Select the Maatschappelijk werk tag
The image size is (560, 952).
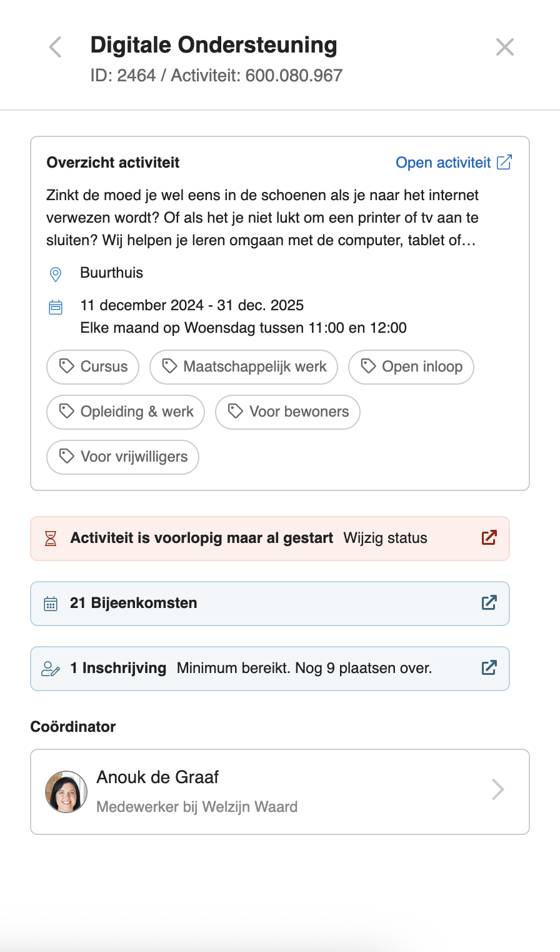[x=244, y=367]
